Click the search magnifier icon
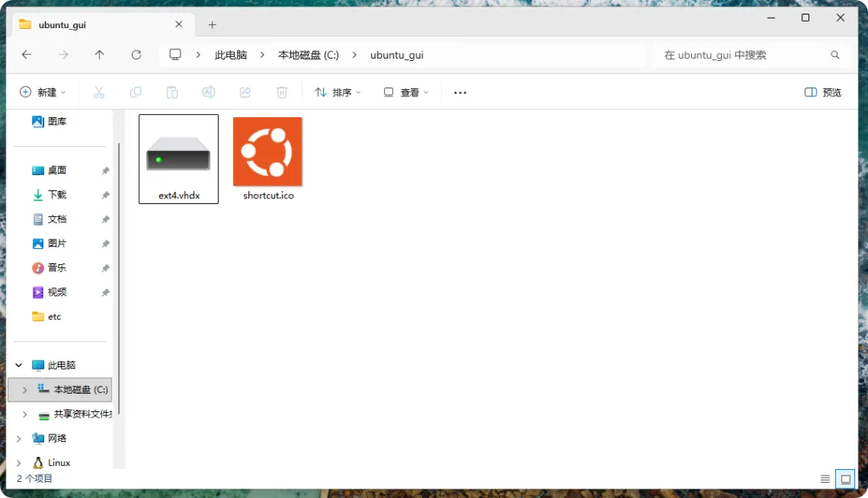 pos(835,55)
